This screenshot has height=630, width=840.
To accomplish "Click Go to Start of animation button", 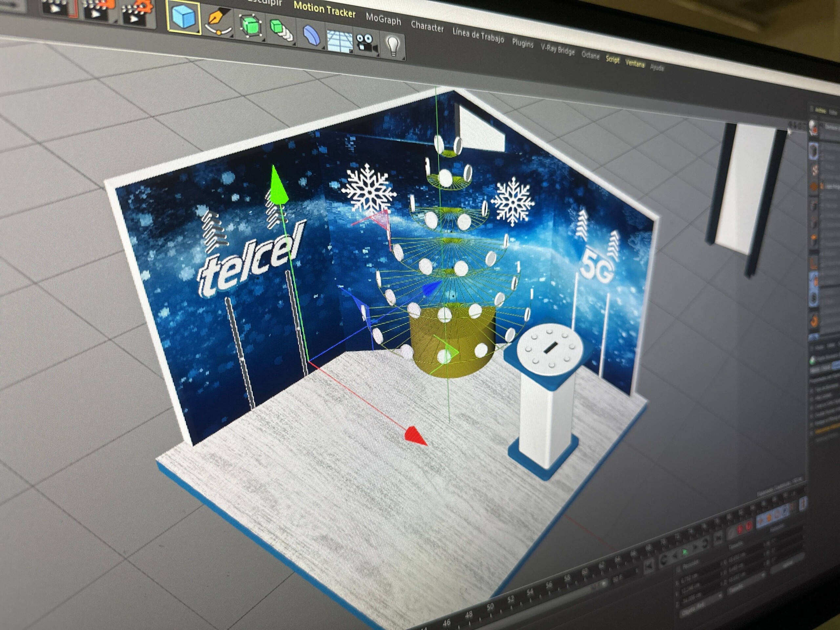I will (x=649, y=566).
